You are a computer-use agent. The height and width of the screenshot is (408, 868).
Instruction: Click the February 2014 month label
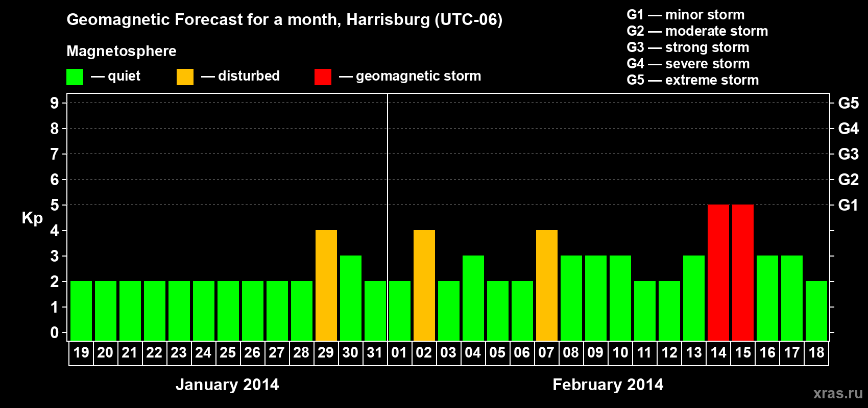coord(608,385)
